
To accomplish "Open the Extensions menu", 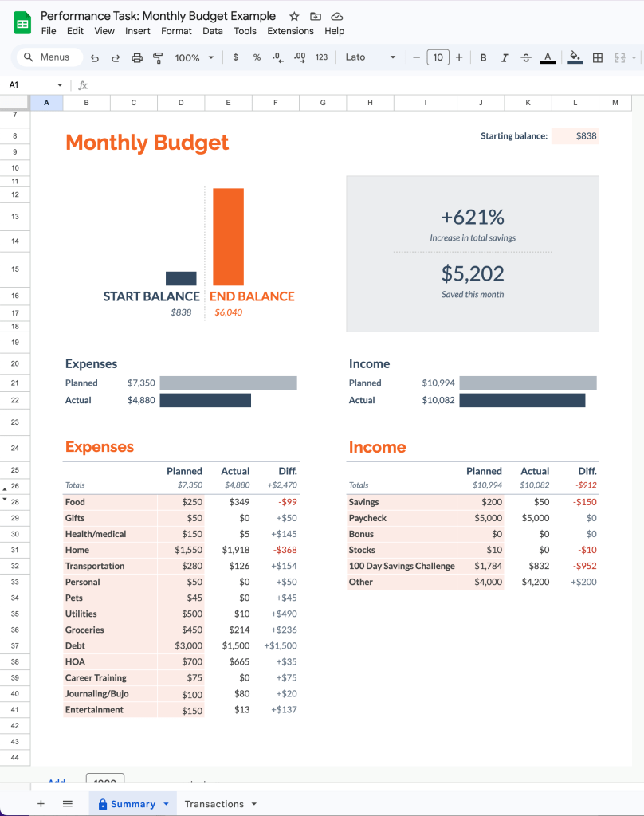I will coord(290,31).
